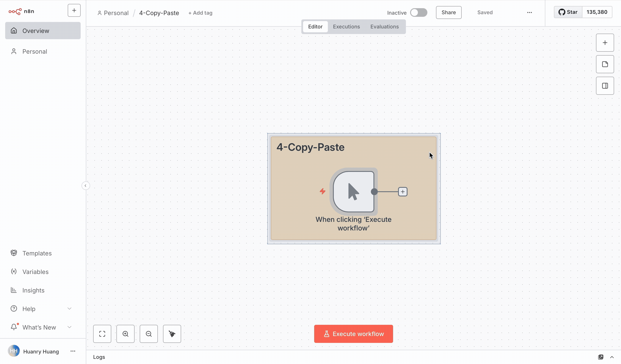The image size is (621, 364).
Task: Pop out the Logs panel icon
Action: click(x=601, y=357)
